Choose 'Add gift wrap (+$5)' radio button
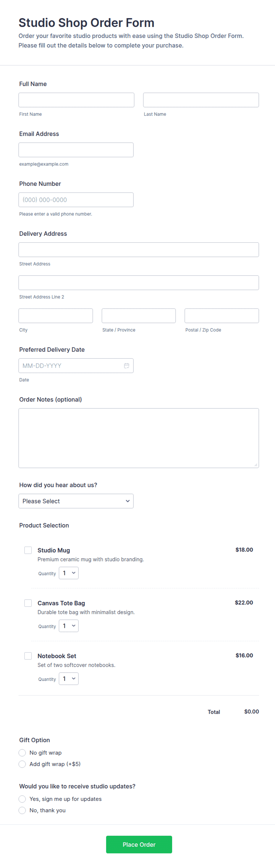Image resolution: width=275 pixels, height=868 pixels. point(22,764)
